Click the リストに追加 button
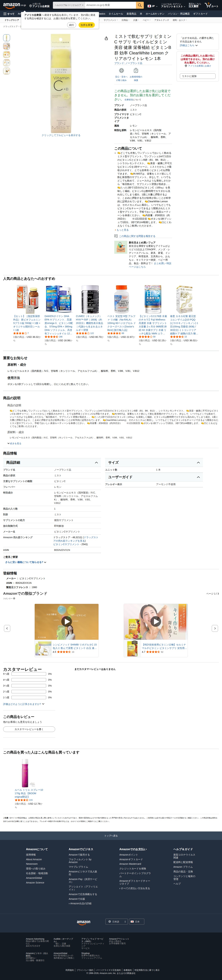 (198, 76)
